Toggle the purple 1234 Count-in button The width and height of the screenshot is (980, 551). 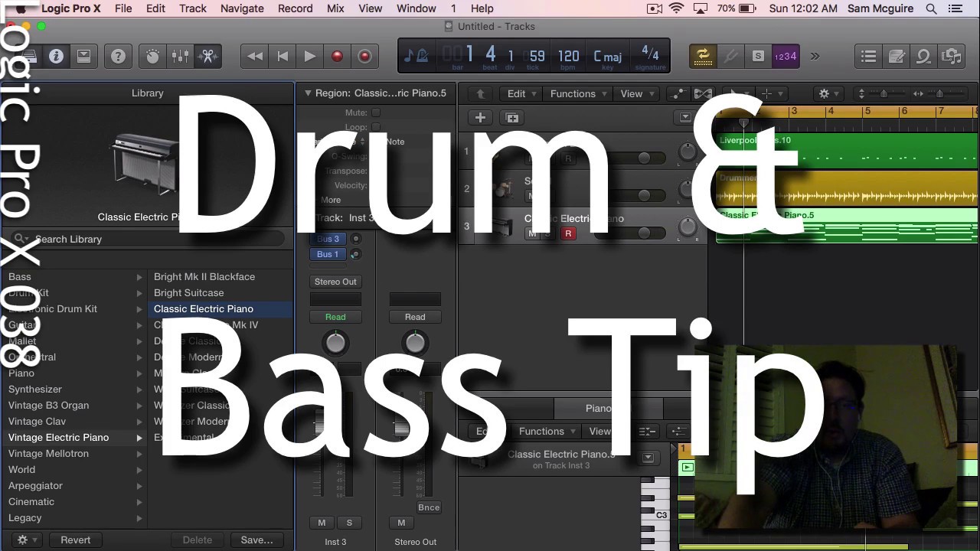click(x=786, y=56)
